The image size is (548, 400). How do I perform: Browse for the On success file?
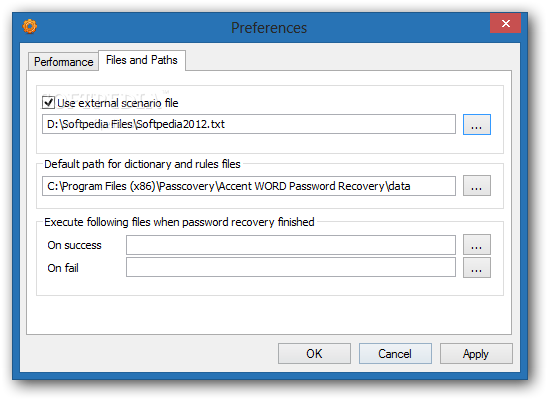(x=477, y=245)
